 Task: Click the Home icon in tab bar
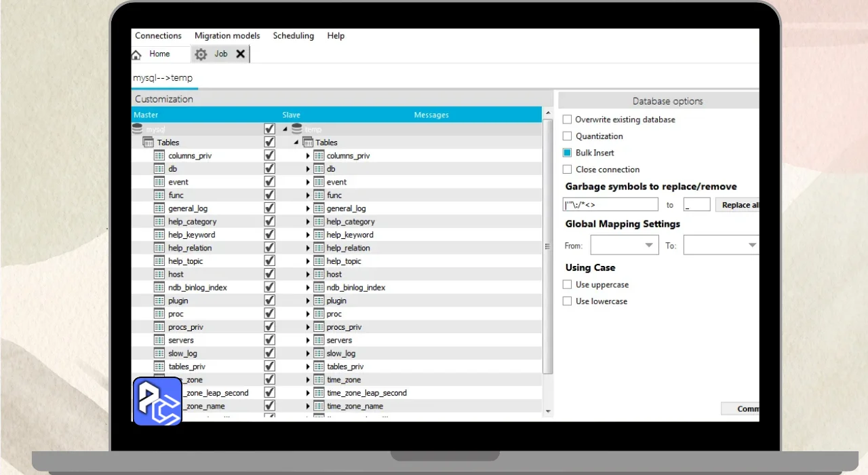136,55
